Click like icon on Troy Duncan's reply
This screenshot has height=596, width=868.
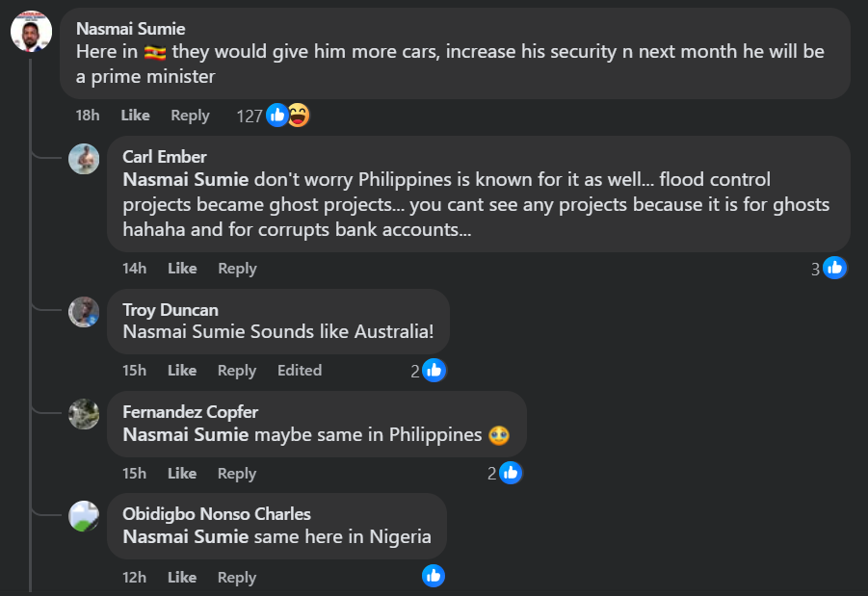point(434,371)
